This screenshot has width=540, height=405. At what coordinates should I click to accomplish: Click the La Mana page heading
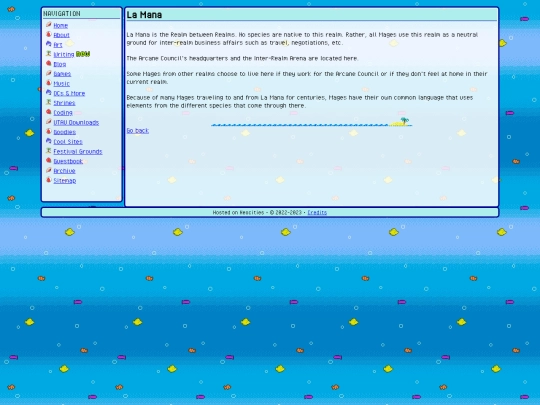[x=144, y=15]
